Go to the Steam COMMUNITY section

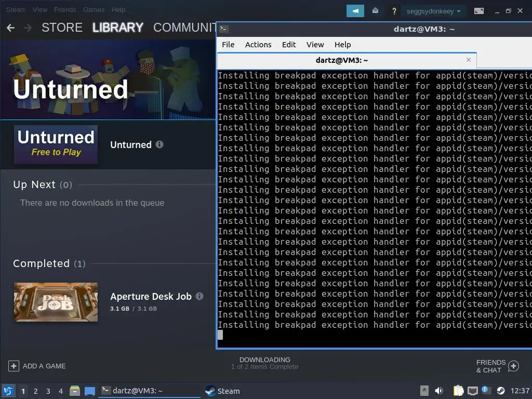pos(184,28)
